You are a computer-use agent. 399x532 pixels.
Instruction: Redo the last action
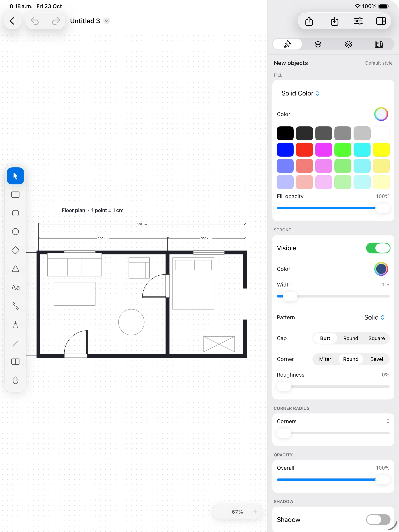pyautogui.click(x=56, y=21)
